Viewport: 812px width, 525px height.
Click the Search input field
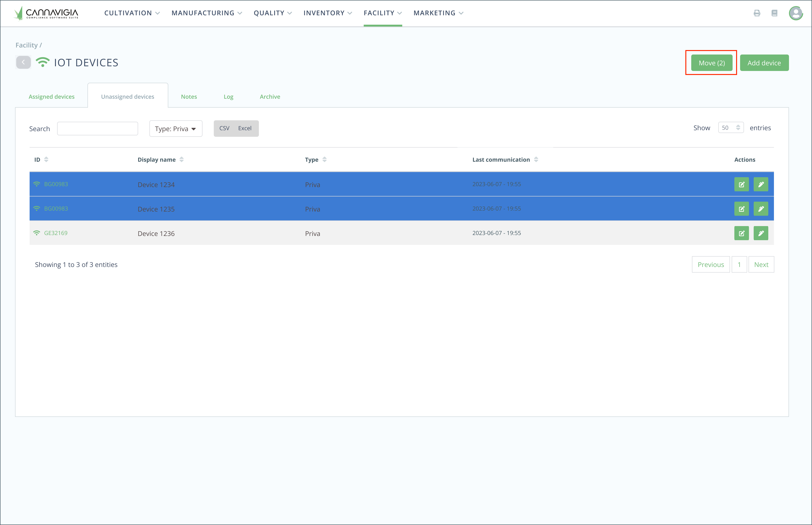tap(98, 129)
